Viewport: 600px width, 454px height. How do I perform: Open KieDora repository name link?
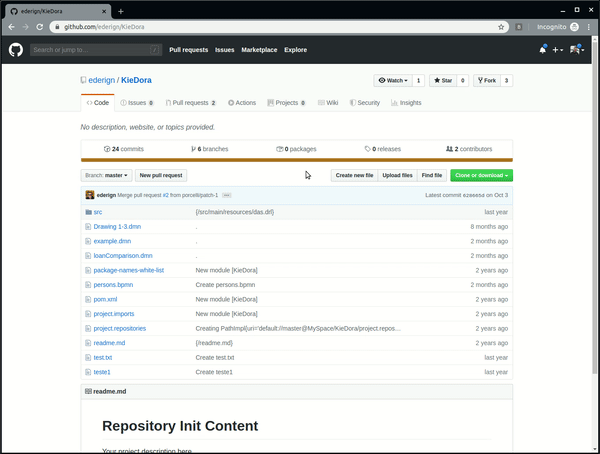coord(136,80)
